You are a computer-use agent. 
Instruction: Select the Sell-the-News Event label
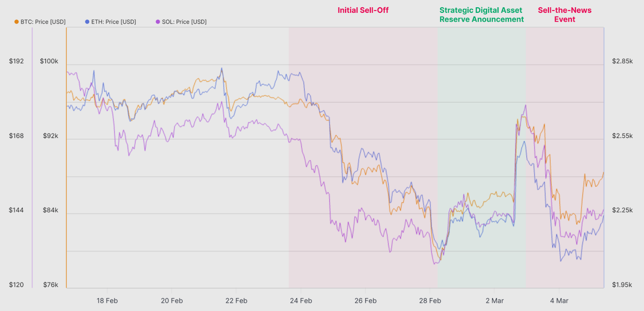click(x=565, y=15)
